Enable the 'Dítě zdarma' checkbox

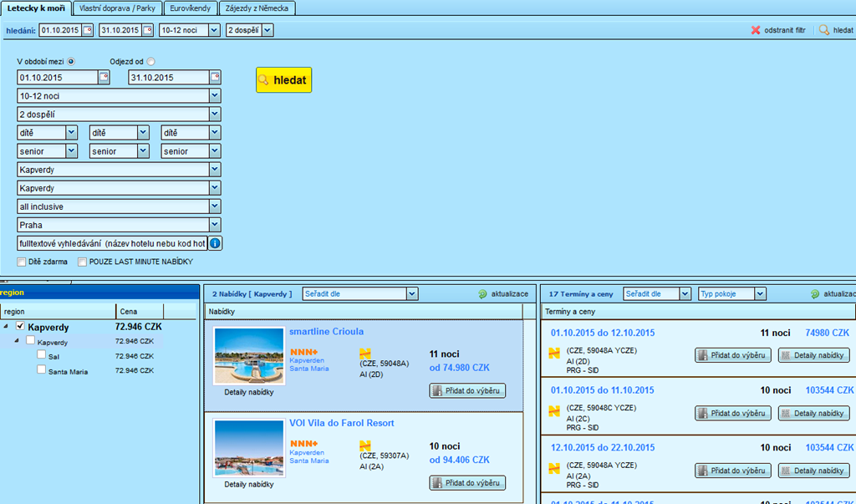21,262
